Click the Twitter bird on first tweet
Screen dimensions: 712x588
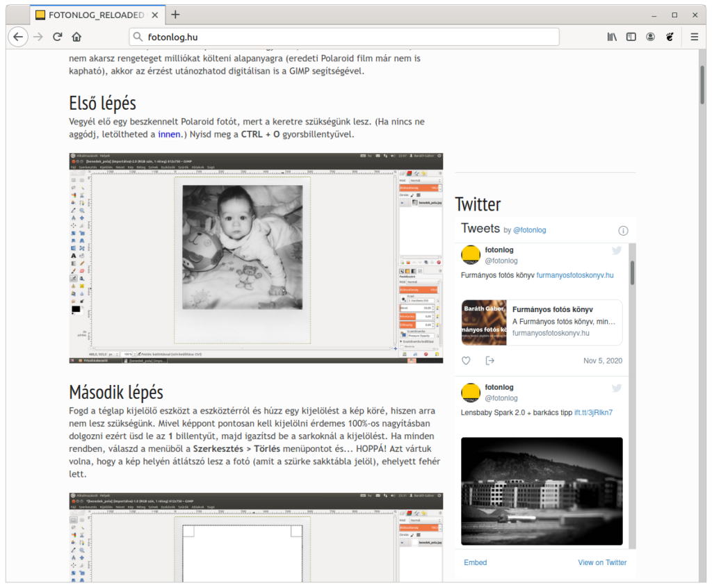coord(617,250)
